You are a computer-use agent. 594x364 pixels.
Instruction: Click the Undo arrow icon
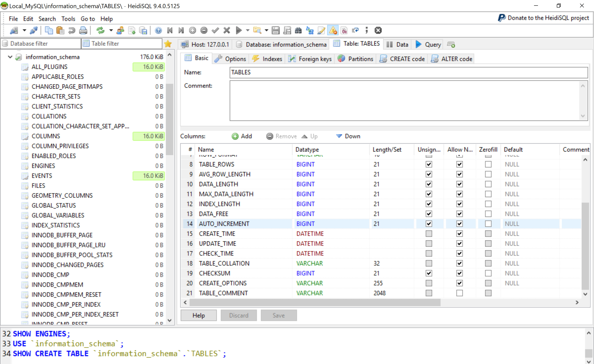(x=72, y=30)
